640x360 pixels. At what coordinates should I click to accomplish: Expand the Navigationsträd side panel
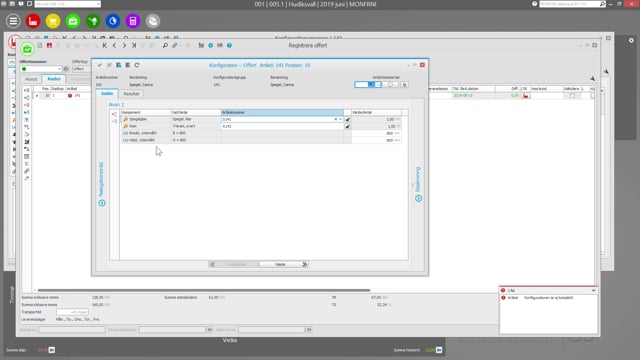[102, 203]
